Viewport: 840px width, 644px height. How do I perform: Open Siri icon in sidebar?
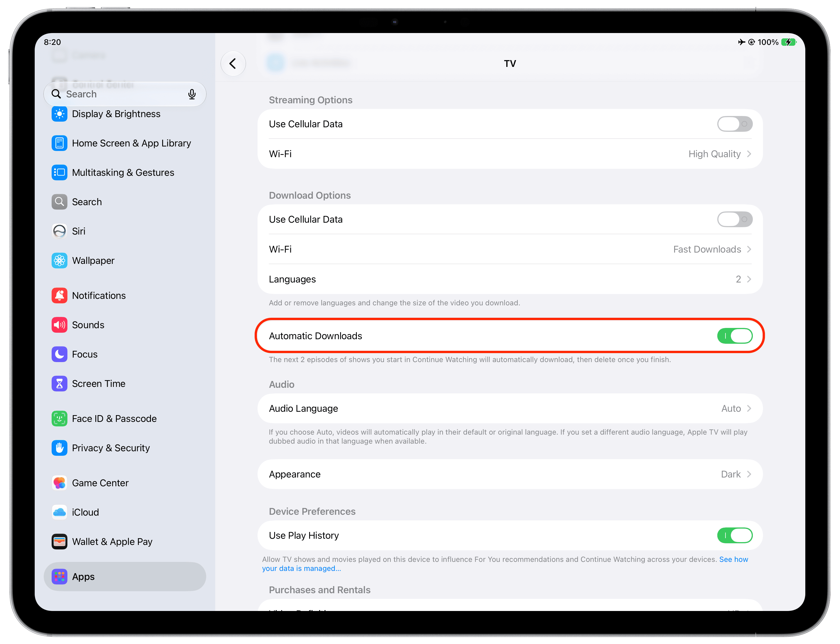tap(59, 231)
